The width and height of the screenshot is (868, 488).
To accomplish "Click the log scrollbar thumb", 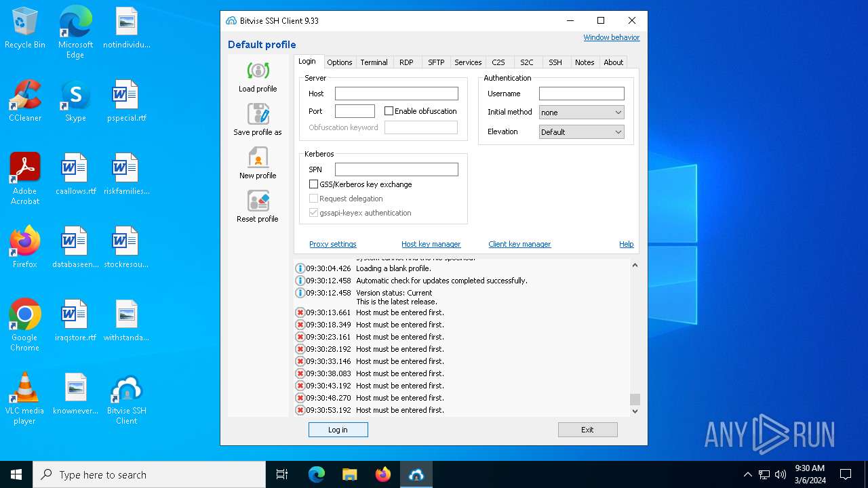I will (x=635, y=399).
